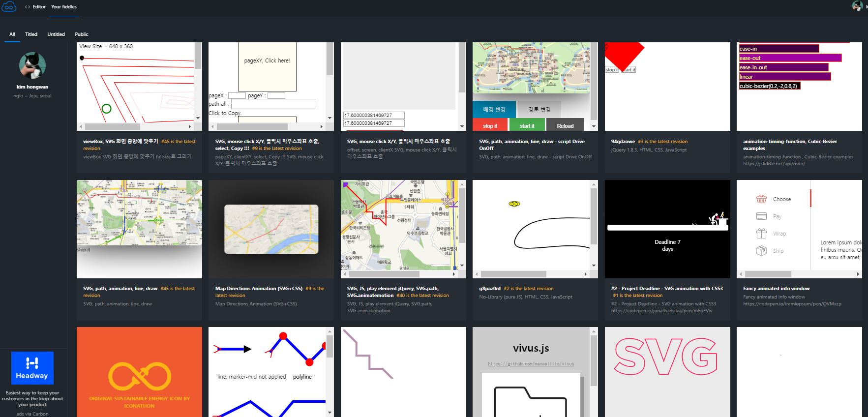Open the #2 Project Deadline SVG animation title
The image size is (868, 417).
point(667,289)
